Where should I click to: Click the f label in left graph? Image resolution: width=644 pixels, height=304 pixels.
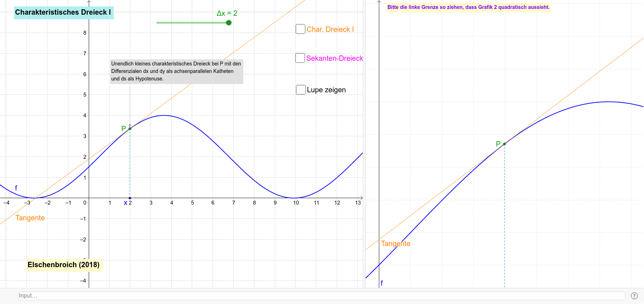pos(16,188)
